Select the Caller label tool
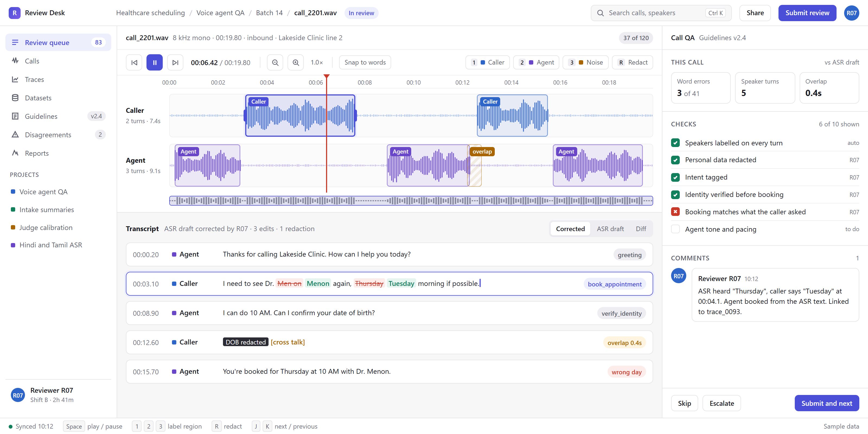Image resolution: width=868 pixels, height=434 pixels. click(488, 62)
